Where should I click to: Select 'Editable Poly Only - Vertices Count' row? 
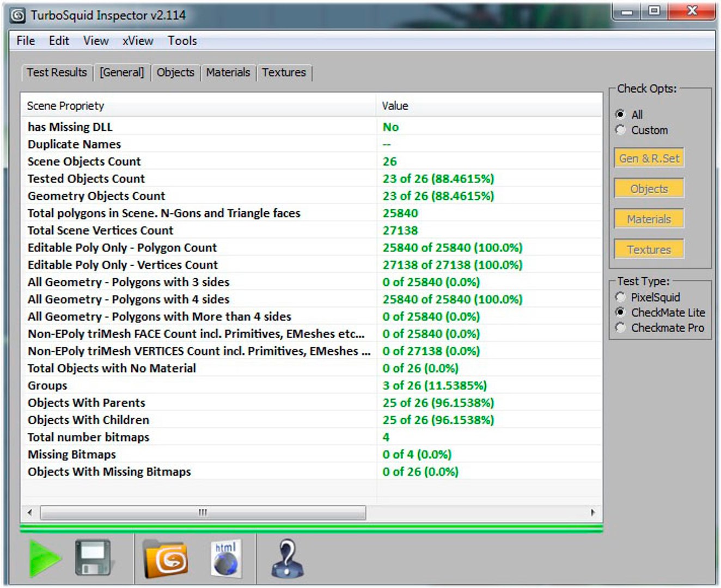311,265
